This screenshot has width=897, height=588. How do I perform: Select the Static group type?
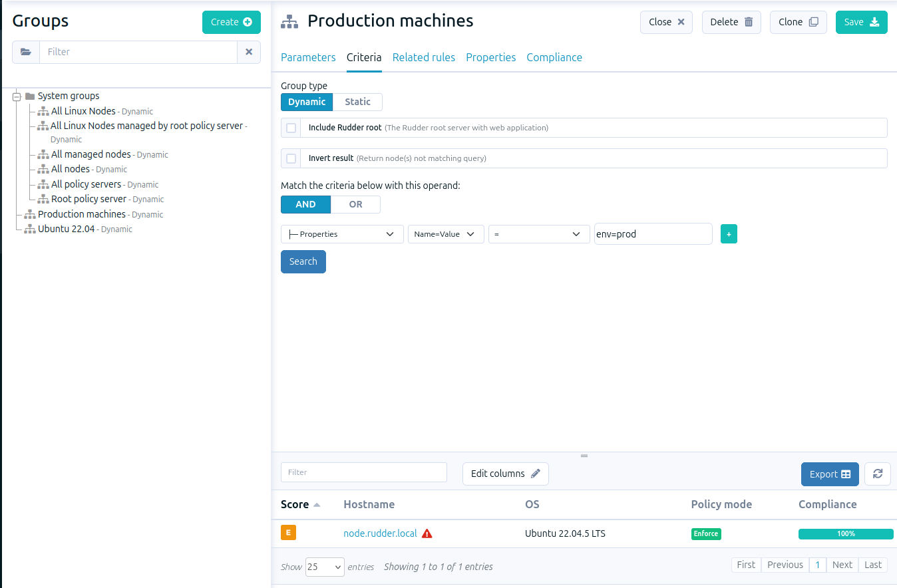[357, 102]
